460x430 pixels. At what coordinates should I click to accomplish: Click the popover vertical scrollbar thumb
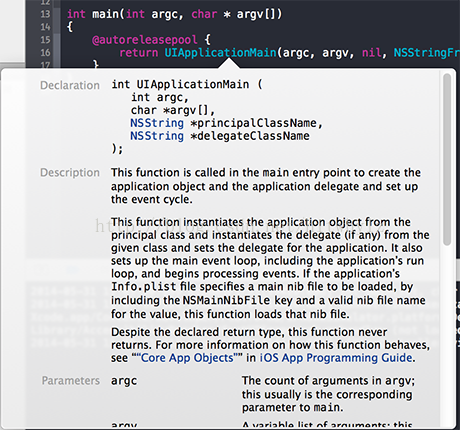pyautogui.click(x=447, y=160)
